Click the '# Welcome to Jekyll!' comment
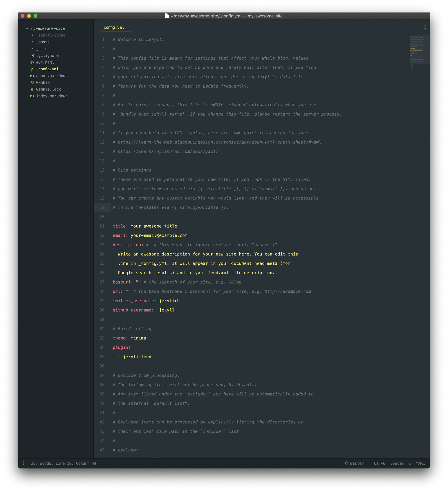 pyautogui.click(x=138, y=39)
